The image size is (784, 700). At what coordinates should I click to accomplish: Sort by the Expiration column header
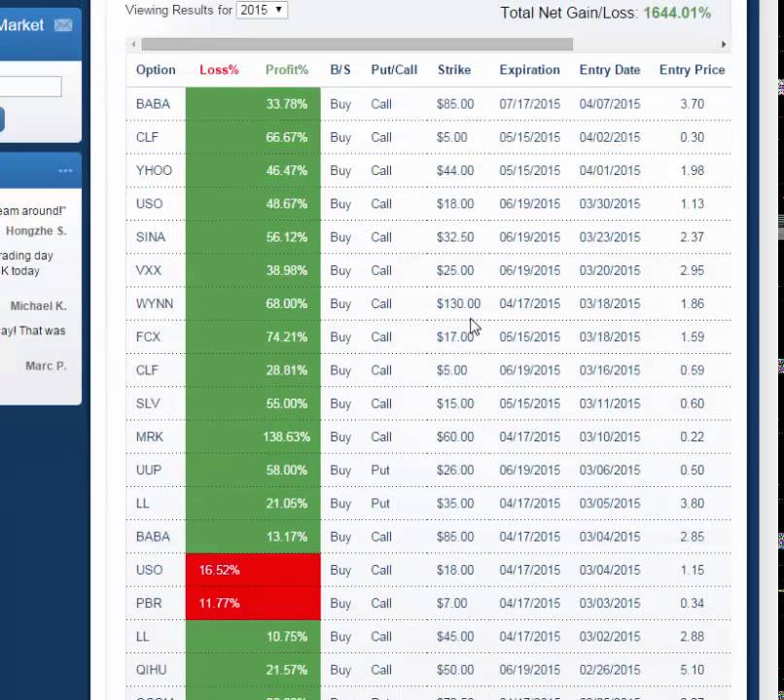click(x=529, y=70)
